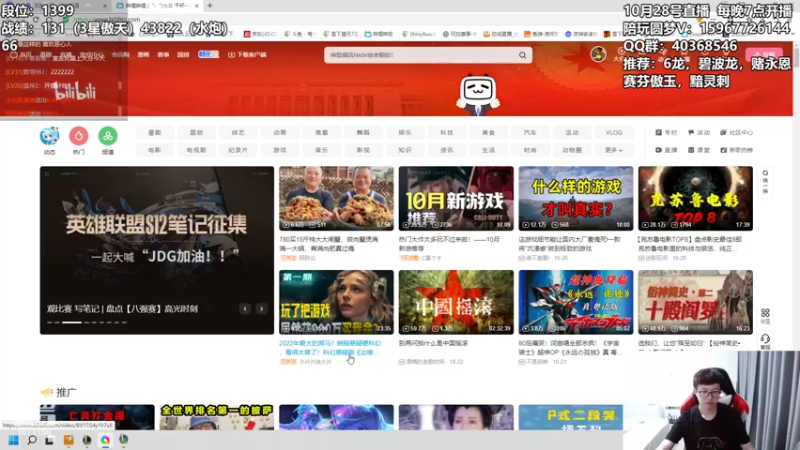Open Windows taskbar search
Image resolution: width=800 pixels, height=450 pixels.
(32, 440)
